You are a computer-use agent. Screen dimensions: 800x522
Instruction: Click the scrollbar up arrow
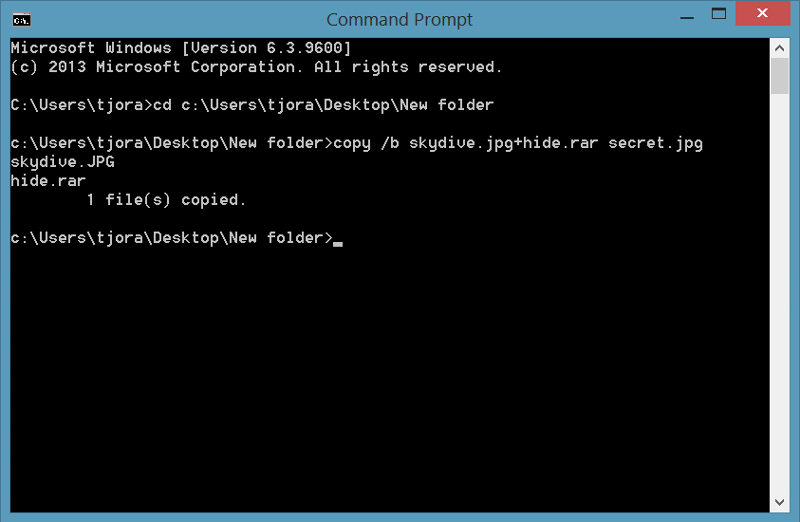[x=779, y=48]
